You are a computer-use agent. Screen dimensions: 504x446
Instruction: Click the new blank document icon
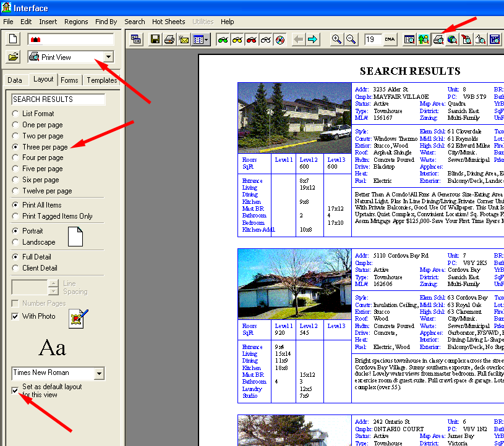tap(13, 39)
